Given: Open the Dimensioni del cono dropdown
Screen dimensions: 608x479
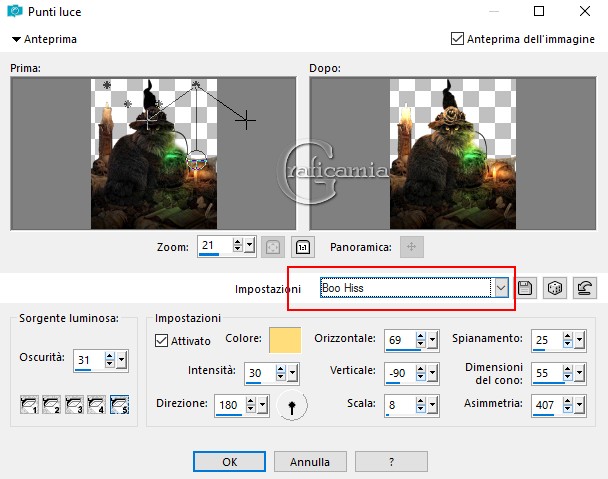Looking at the screenshot, I should coord(579,373).
